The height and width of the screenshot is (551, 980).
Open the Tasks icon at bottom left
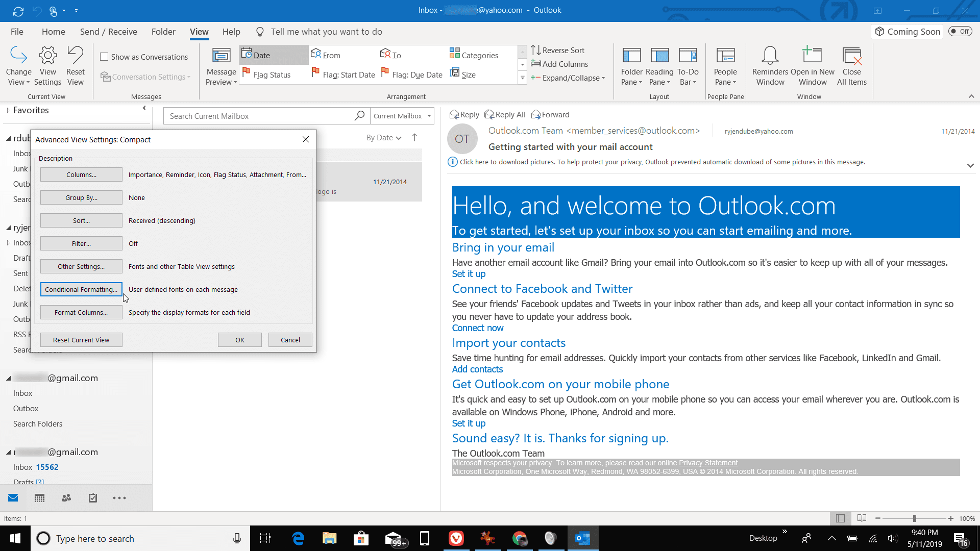pyautogui.click(x=92, y=497)
